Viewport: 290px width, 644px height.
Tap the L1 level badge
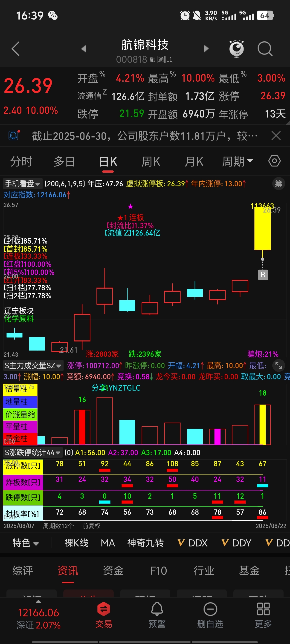[169, 60]
